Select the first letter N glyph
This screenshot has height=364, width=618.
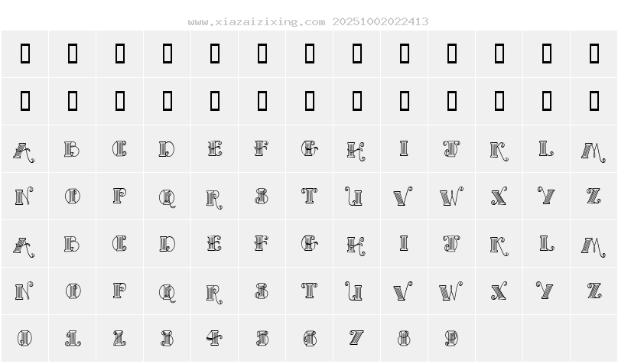click(24, 197)
